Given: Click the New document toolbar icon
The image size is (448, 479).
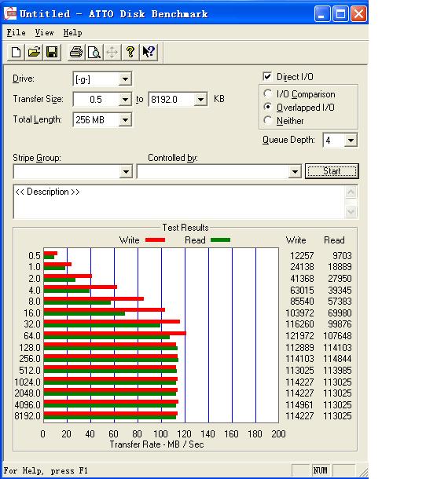Looking at the screenshot, I should (16, 53).
